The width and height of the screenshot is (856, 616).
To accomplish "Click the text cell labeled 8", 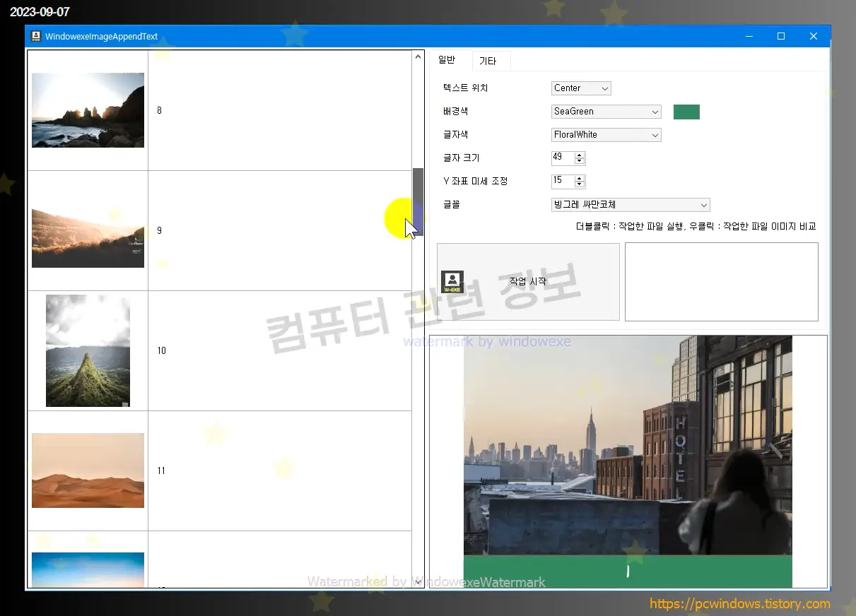I will (280, 110).
